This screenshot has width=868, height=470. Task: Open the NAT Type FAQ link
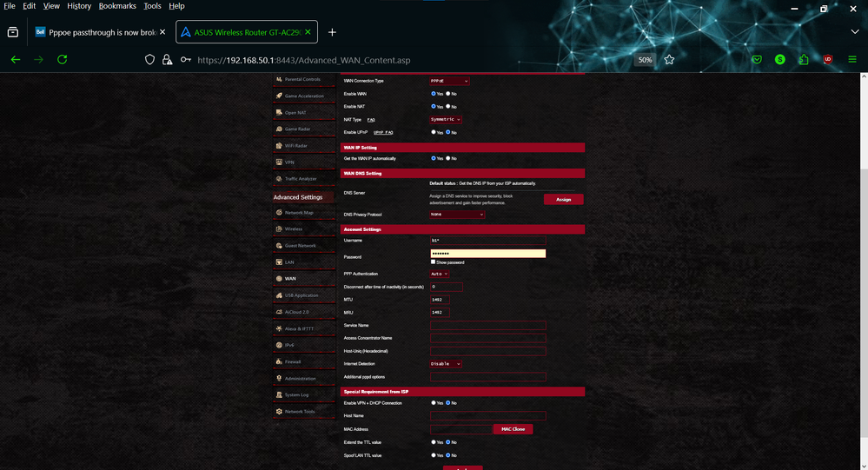pyautogui.click(x=371, y=120)
